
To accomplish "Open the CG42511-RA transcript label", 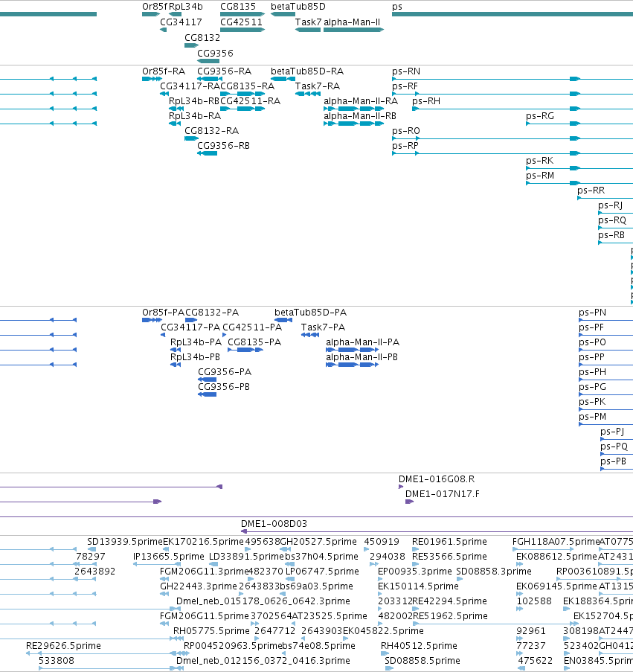I will pyautogui.click(x=250, y=101).
